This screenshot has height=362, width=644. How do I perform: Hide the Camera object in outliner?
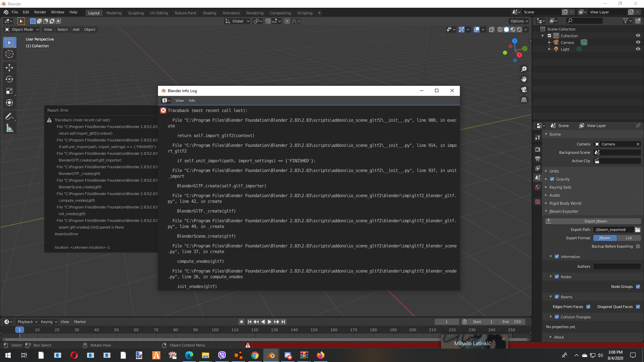(638, 42)
